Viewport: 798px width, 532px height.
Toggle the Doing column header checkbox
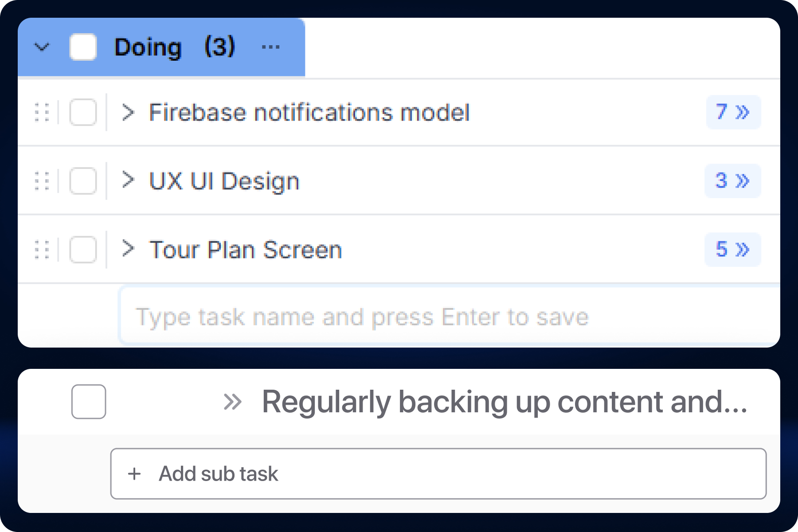point(82,47)
